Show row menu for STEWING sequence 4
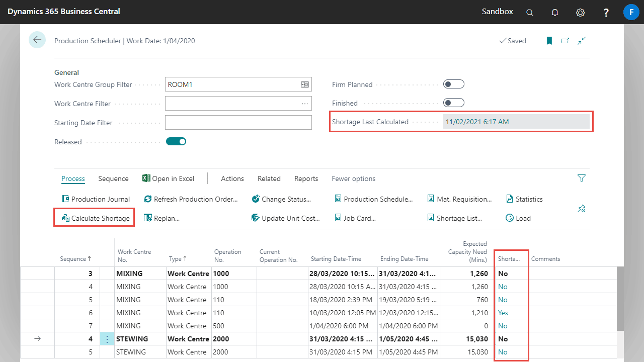The height and width of the screenshot is (362, 644). (x=107, y=339)
